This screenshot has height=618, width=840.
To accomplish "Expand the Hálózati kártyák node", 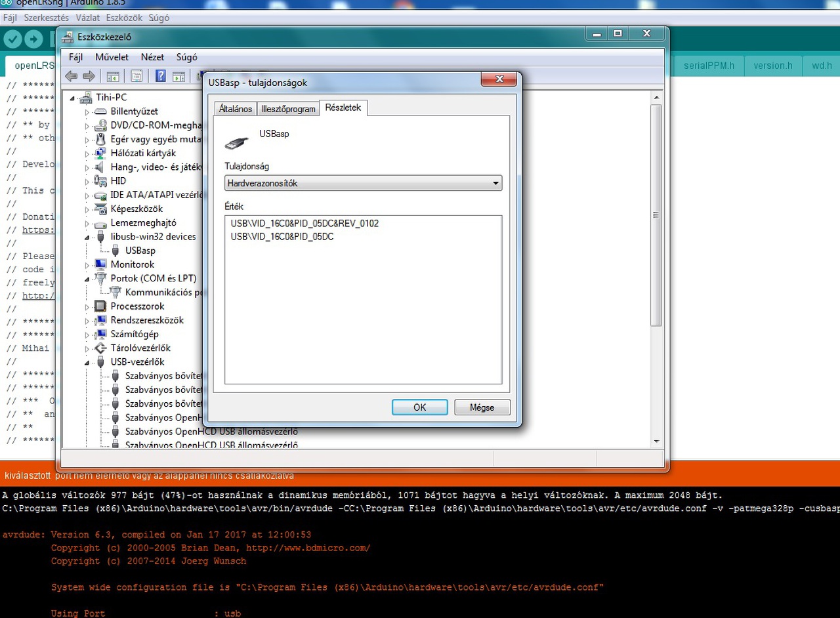I will [87, 153].
